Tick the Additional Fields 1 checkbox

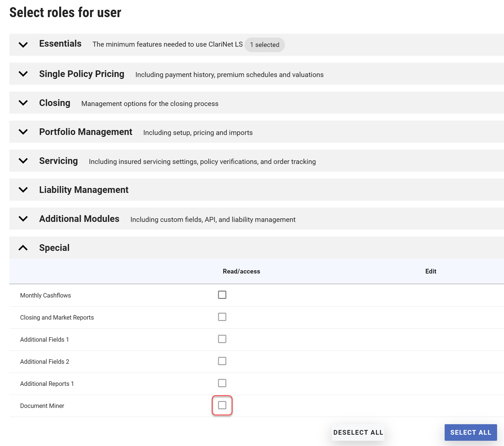pos(222,339)
